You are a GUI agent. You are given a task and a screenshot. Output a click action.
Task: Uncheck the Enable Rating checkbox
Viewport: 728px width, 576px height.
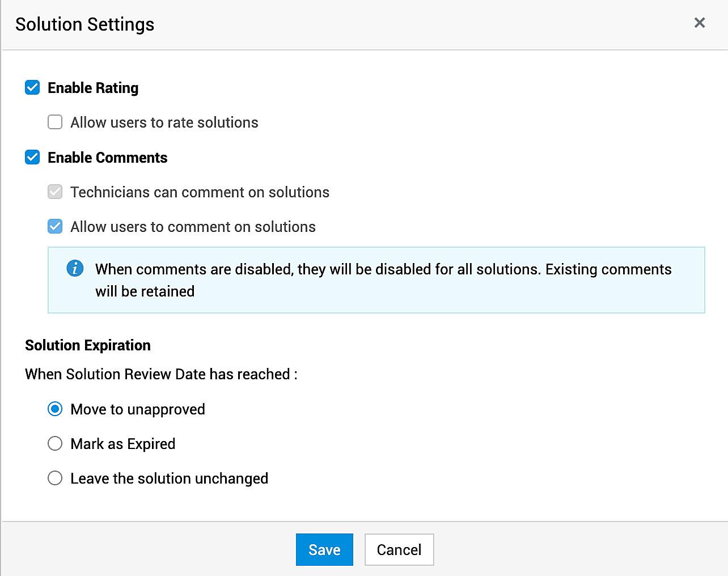pos(32,88)
